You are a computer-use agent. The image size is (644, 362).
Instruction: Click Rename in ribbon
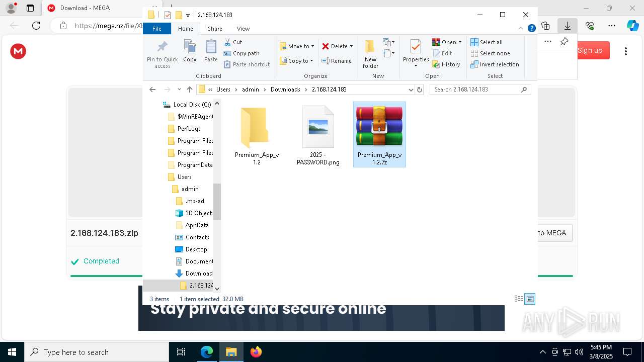tap(337, 61)
